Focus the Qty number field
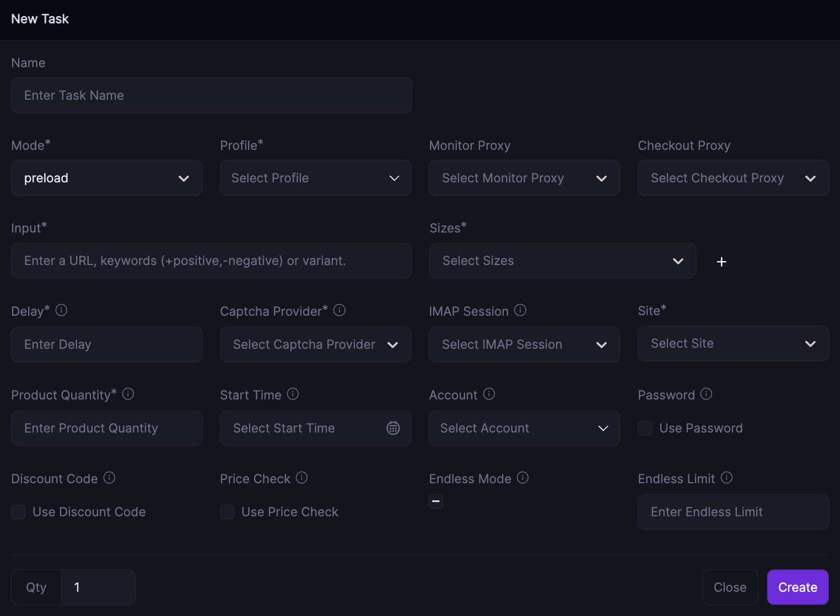This screenshot has height=616, width=840. (98, 587)
